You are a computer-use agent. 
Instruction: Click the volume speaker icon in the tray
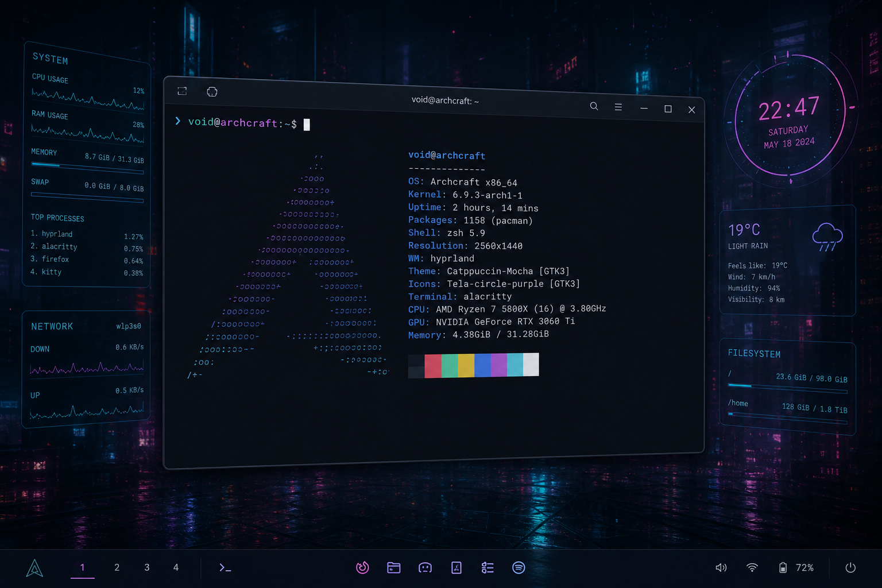point(721,567)
